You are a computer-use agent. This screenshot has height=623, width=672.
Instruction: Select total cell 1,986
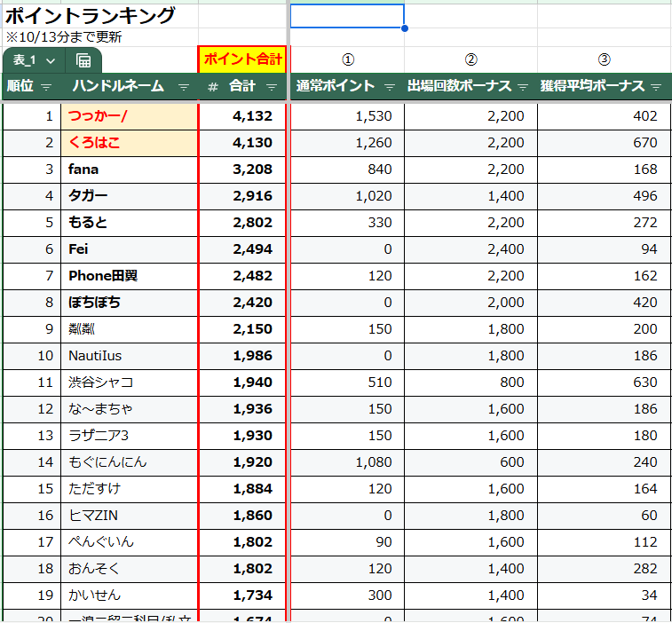coord(242,356)
